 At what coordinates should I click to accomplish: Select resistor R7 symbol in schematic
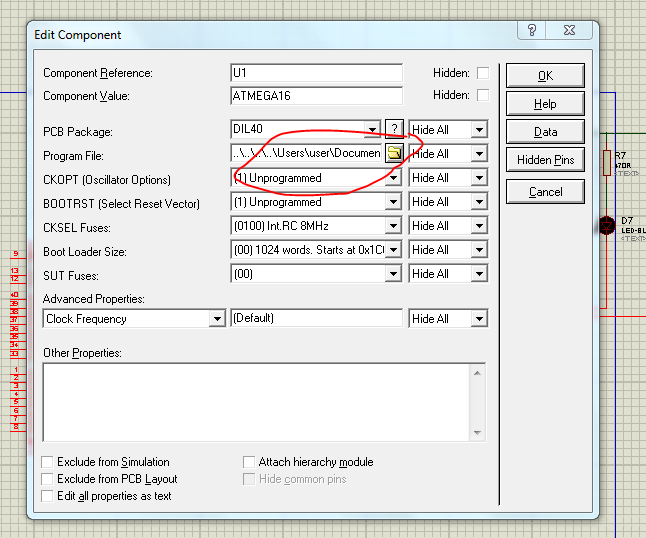coord(606,163)
